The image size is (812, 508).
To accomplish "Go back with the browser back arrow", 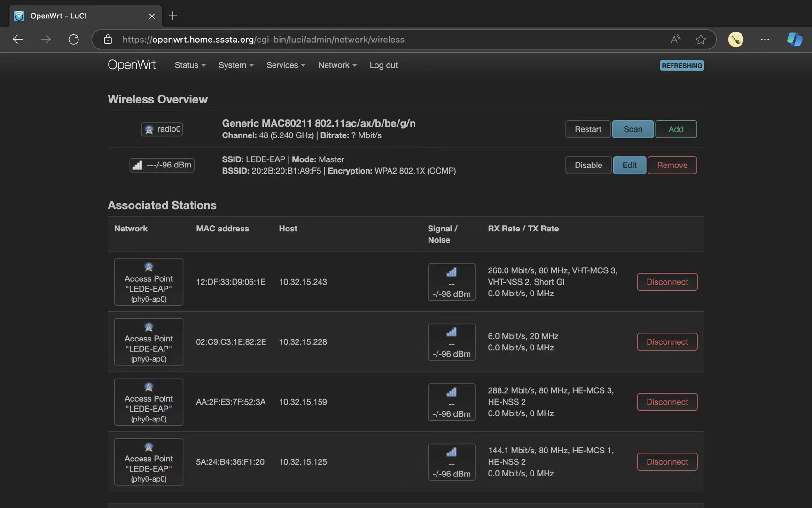I will 18,40.
